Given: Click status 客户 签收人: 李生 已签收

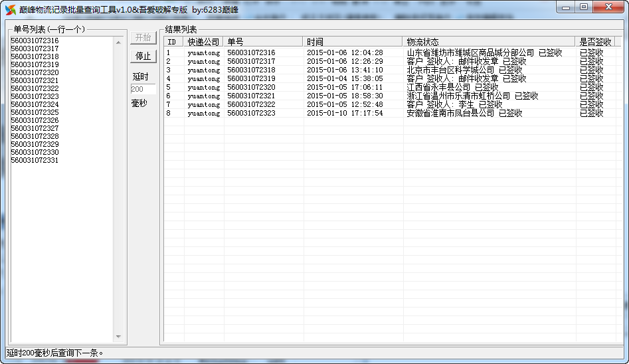Looking at the screenshot, I should pyautogui.click(x=454, y=105).
